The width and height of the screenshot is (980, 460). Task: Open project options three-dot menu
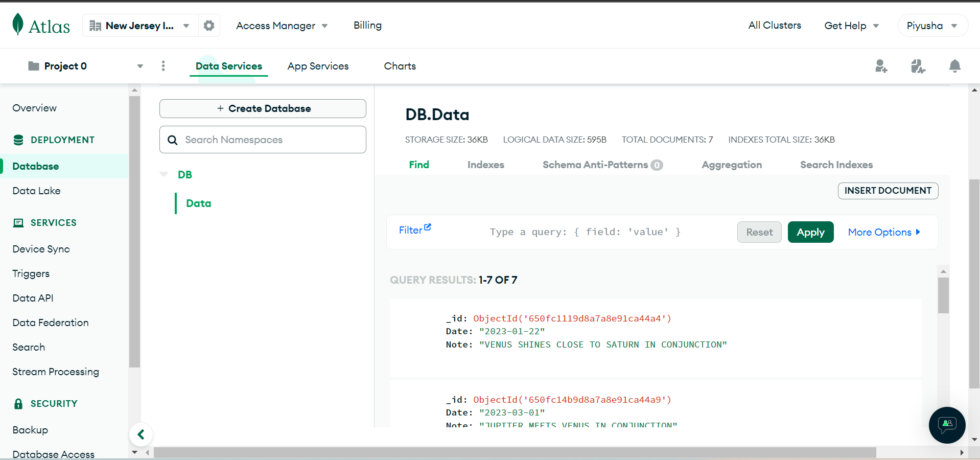point(163,66)
